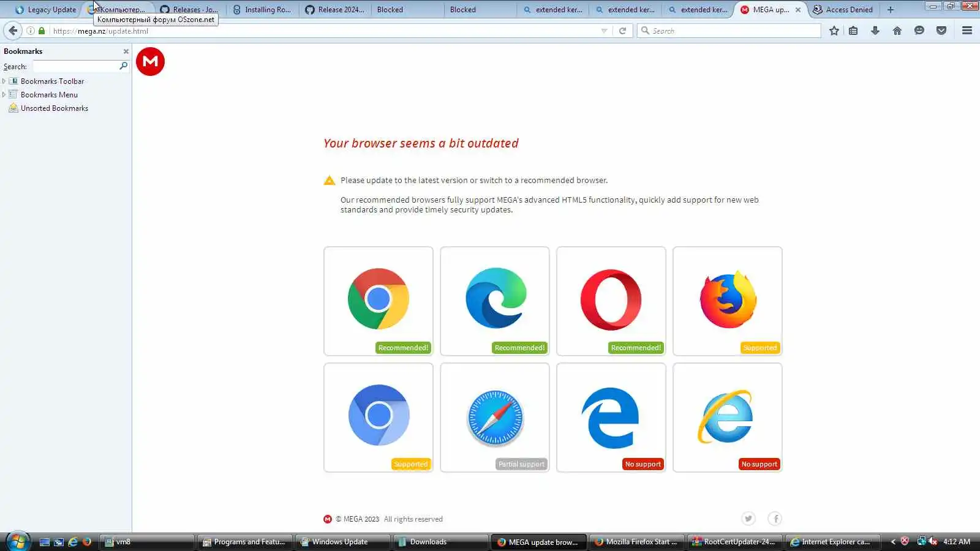Switch to the Release 2024... tab
The image size is (980, 551).
(x=335, y=10)
